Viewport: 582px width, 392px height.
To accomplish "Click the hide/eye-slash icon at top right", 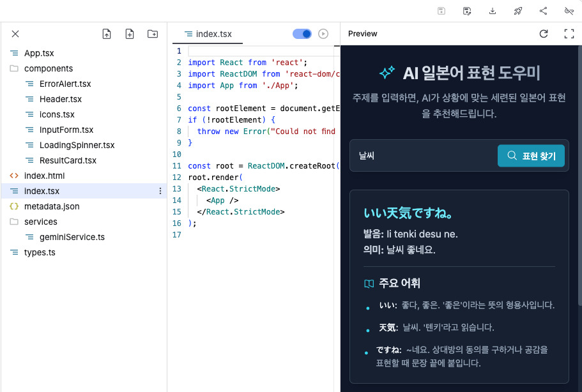I will pos(569,11).
